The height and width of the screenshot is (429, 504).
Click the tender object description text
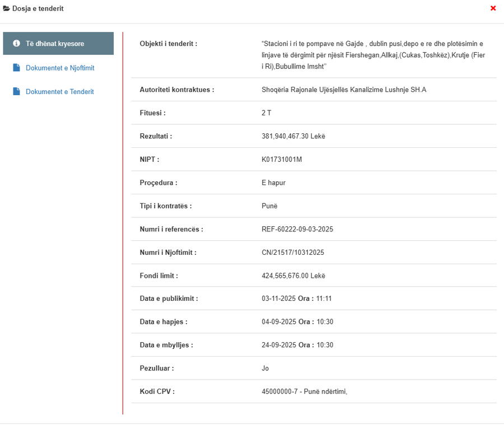[x=372, y=55]
